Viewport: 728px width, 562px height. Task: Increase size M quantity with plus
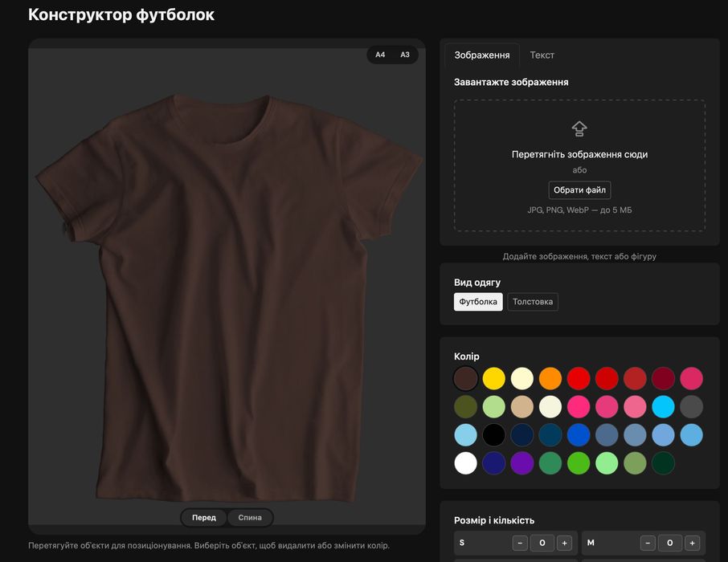click(x=692, y=543)
